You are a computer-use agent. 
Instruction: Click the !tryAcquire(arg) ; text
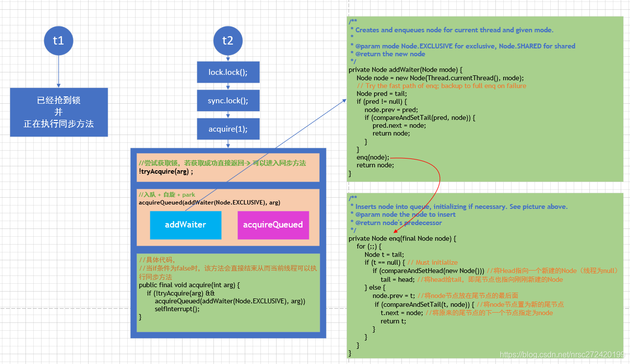tap(166, 172)
